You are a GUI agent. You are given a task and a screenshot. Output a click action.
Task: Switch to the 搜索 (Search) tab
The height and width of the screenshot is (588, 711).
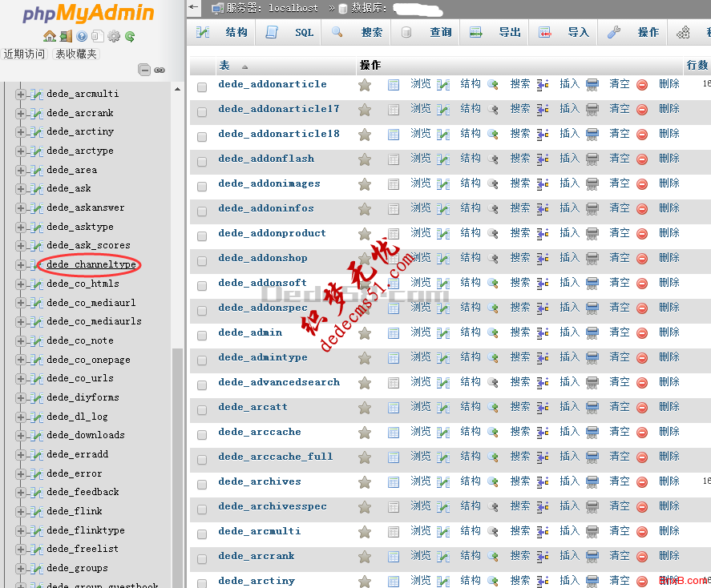pyautogui.click(x=356, y=32)
